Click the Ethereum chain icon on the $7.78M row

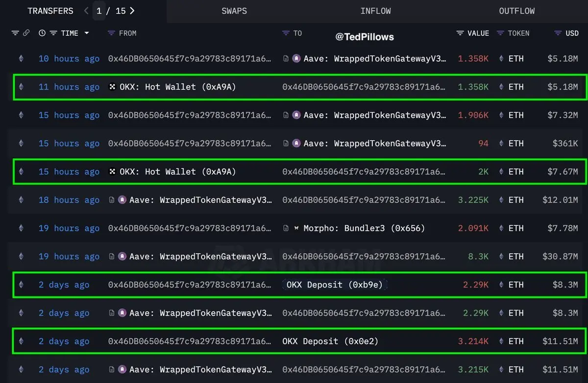pyautogui.click(x=21, y=229)
